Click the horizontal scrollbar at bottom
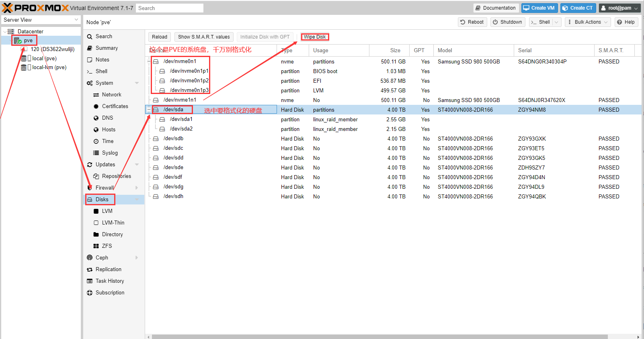The width and height of the screenshot is (644, 339). 392,337
